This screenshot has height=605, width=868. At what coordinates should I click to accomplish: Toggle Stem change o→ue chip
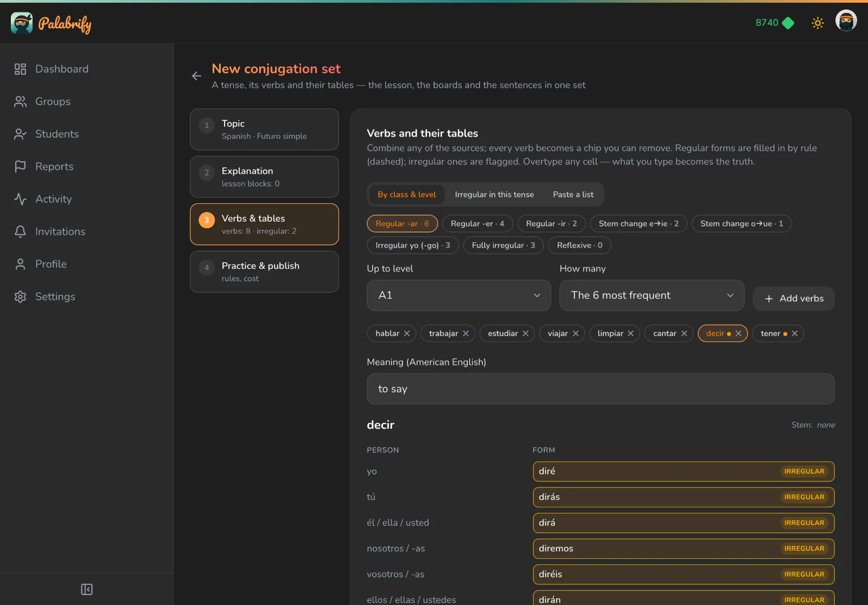(742, 223)
